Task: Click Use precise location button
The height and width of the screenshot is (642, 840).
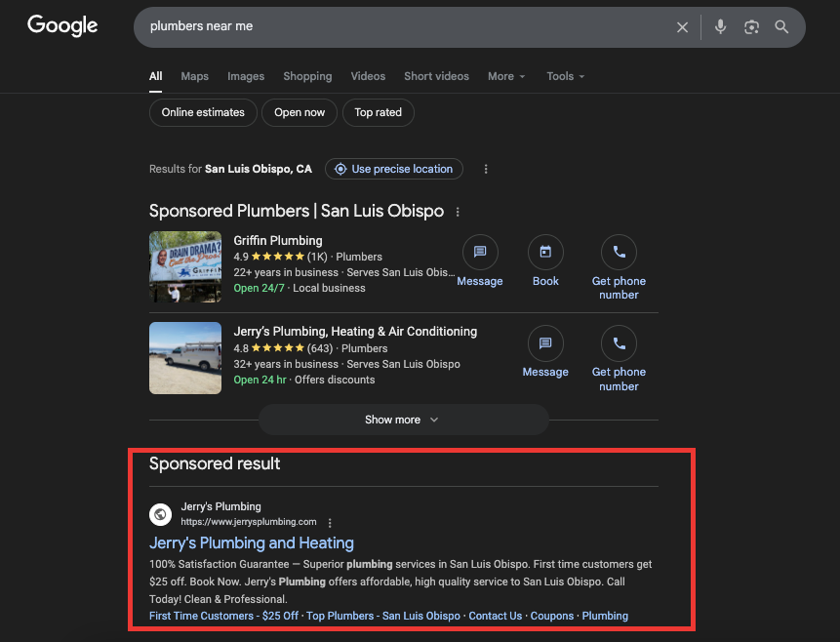Action: 394,169
